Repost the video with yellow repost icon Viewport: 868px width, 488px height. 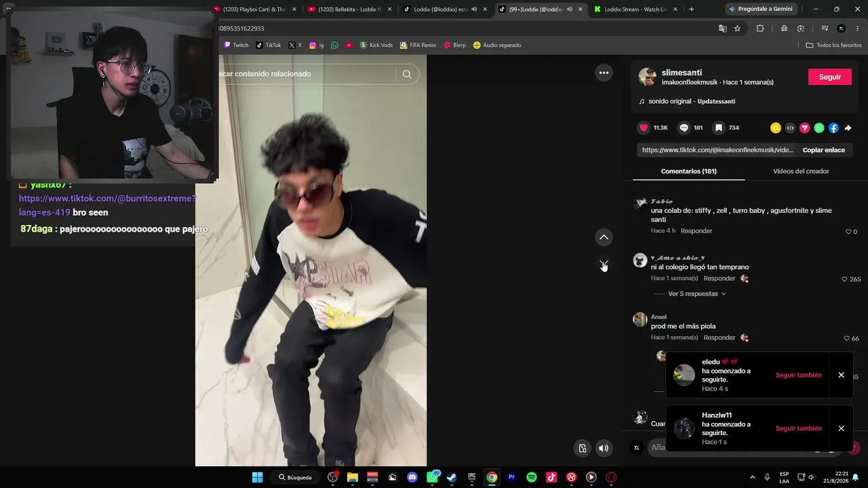[776, 128]
